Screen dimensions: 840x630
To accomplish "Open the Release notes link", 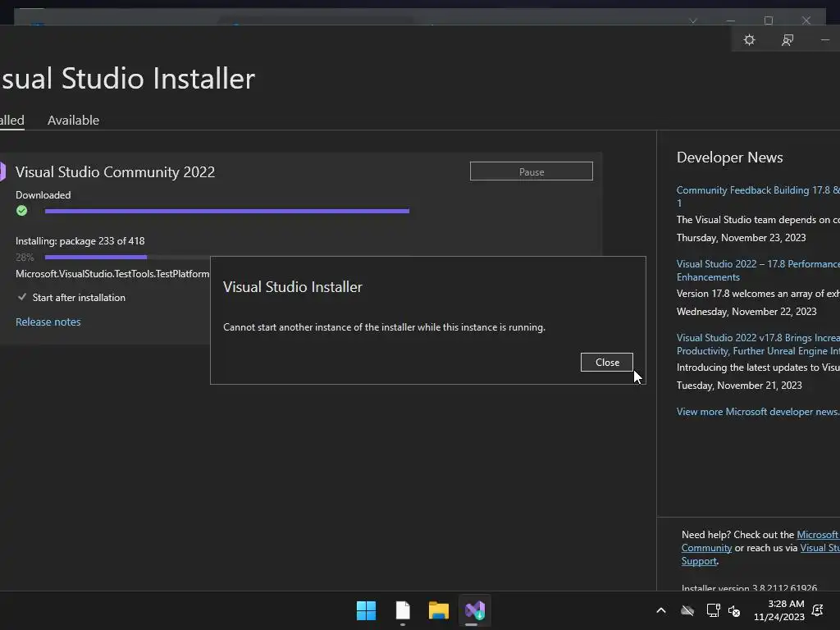I will (48, 322).
